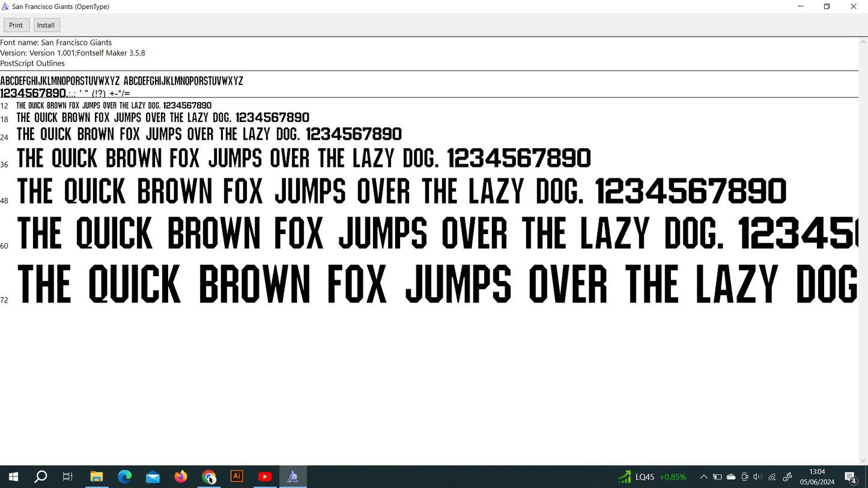This screenshot has width=868, height=488.
Task: Open the Firefox browser taskbar icon
Action: [x=181, y=477]
